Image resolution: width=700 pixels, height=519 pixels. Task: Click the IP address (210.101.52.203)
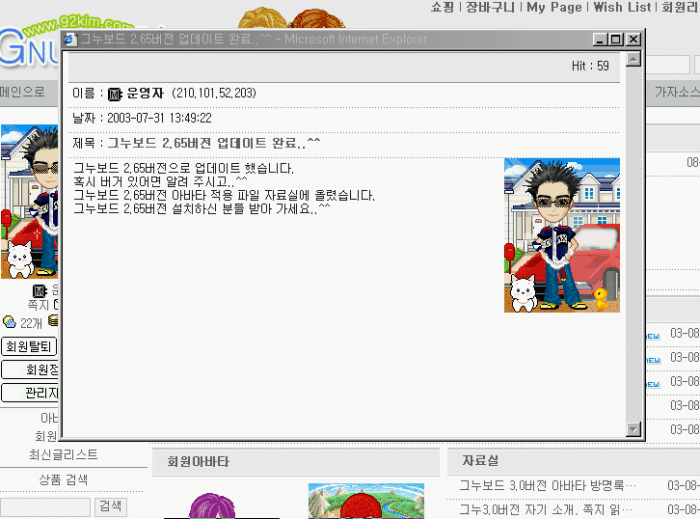214,93
